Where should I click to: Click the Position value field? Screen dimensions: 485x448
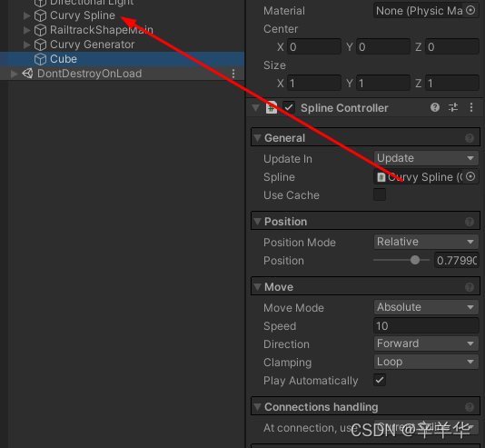(457, 260)
